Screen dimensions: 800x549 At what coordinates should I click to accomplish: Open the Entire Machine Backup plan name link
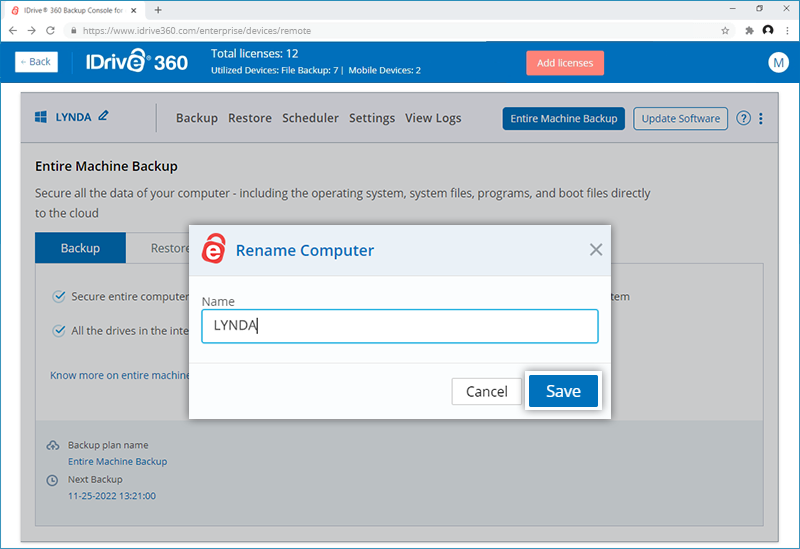[117, 461]
